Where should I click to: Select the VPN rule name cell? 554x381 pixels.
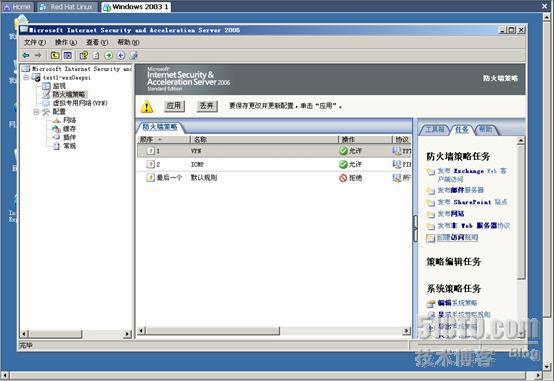tap(196, 151)
